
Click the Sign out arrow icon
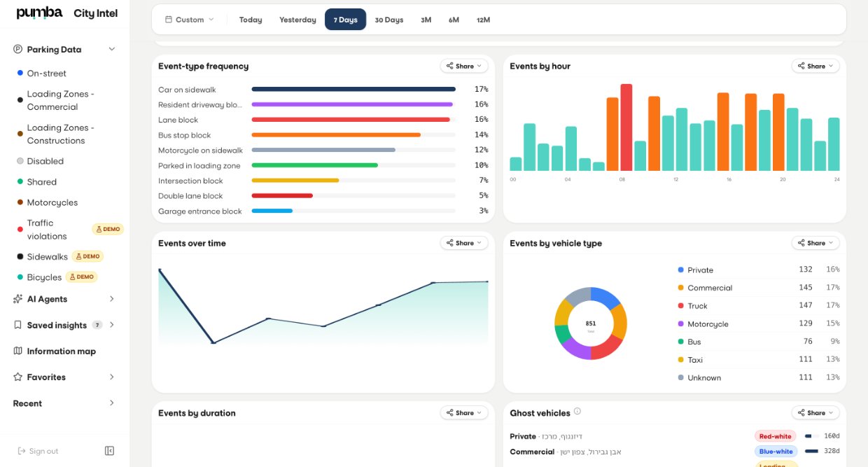pos(22,451)
